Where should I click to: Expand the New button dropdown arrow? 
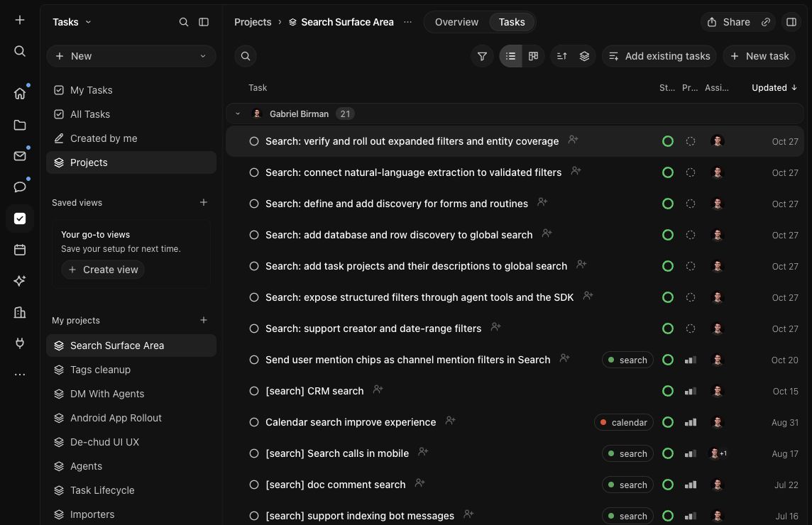[x=202, y=56]
